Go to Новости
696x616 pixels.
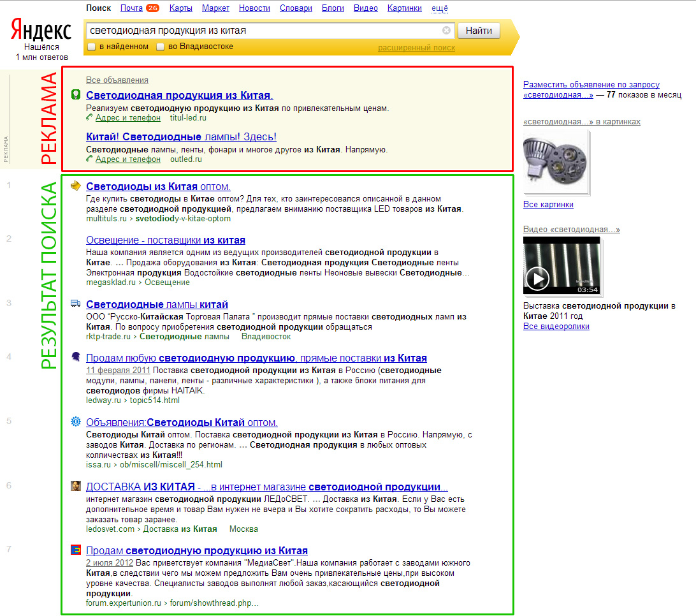(254, 8)
